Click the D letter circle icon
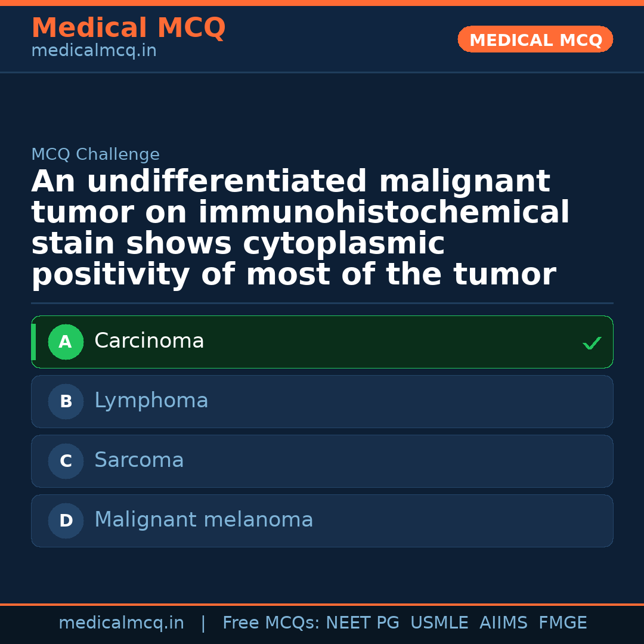 click(x=66, y=521)
